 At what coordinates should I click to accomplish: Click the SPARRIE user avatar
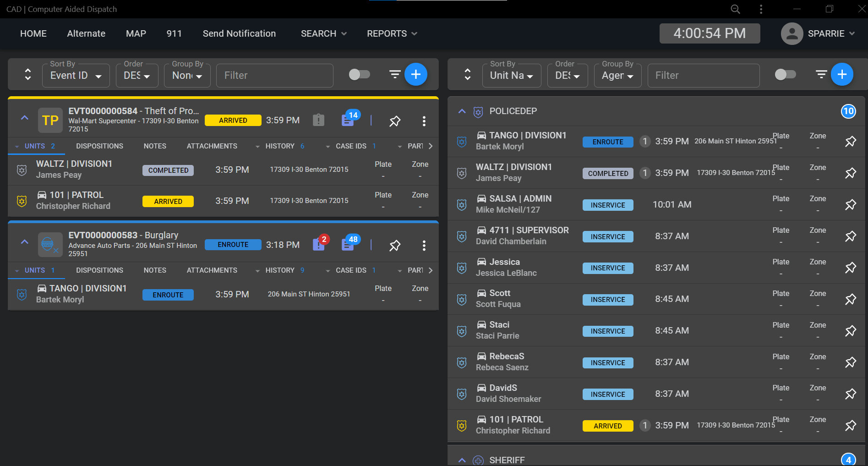792,33
